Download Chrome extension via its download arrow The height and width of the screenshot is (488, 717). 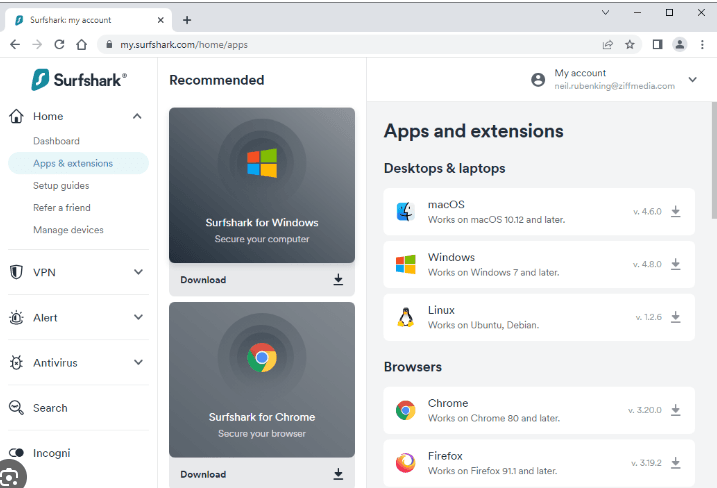click(675, 410)
